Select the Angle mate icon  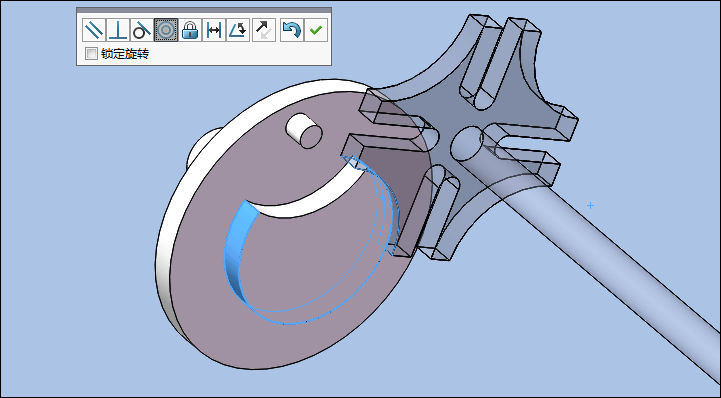tap(238, 30)
